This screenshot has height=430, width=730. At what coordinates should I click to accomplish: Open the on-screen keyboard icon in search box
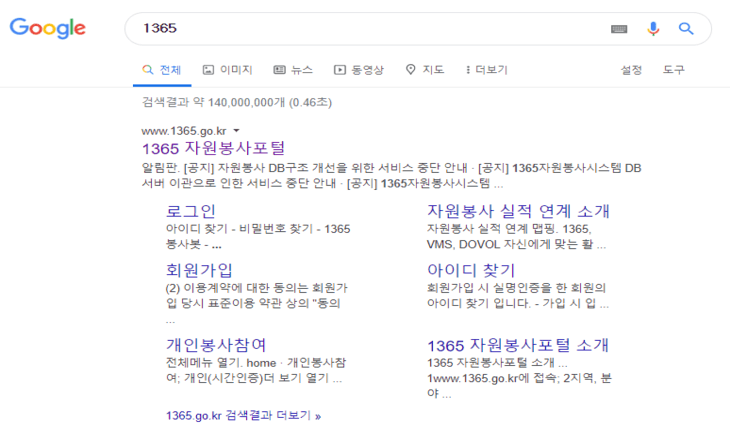click(619, 29)
